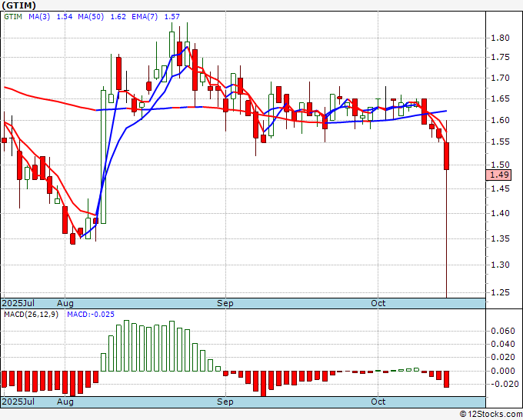523x420 pixels.
Task: Click the 1.50 price axis label
Action: [x=501, y=165]
